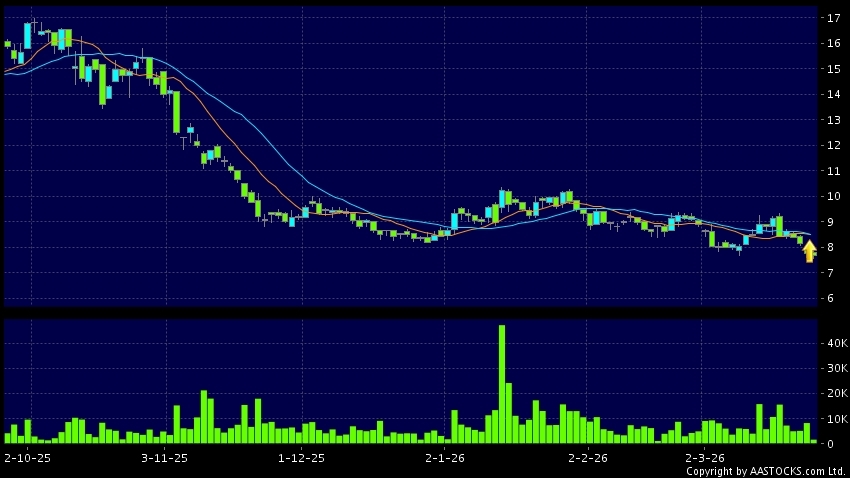
Task: Open the AASTOCKS.com copyright text
Action: (x=765, y=471)
